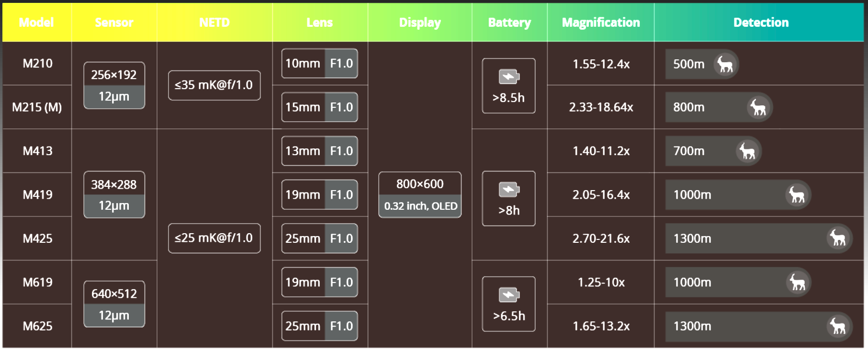Click the 800×600 OLED display badge
868x352 pixels.
[420, 195]
